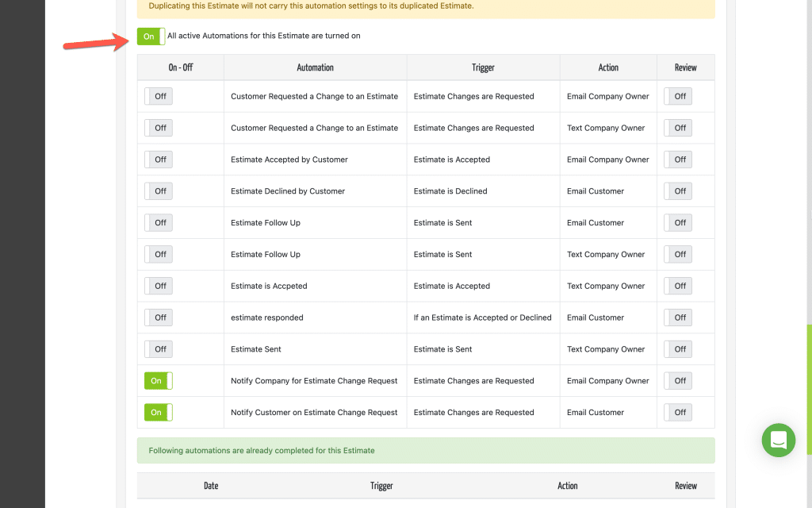Click the Review header in the active automations table
812x508 pixels.
[x=686, y=67]
